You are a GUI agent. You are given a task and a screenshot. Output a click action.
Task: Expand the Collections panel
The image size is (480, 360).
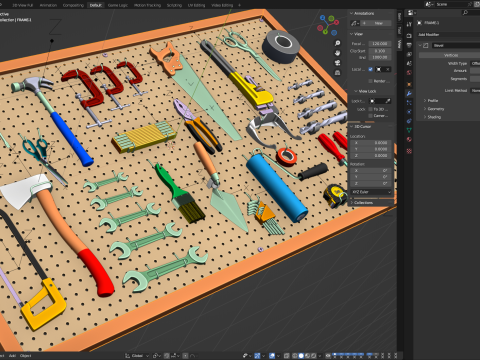[361, 203]
